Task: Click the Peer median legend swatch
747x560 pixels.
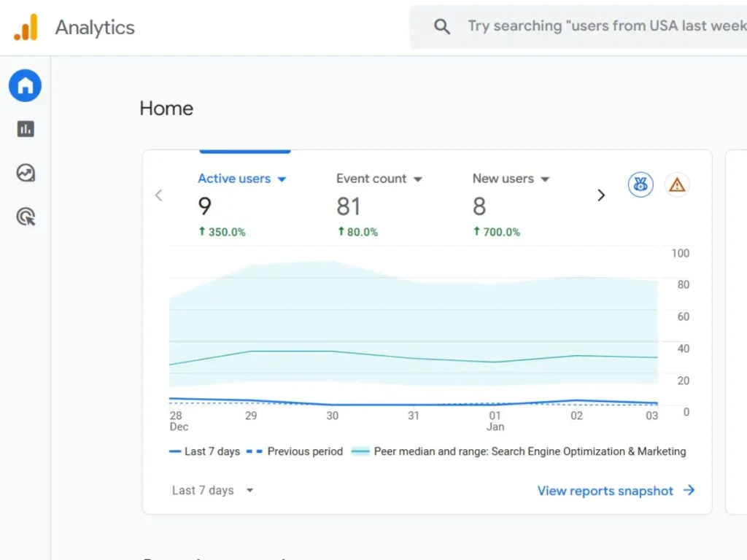Action: (360, 451)
